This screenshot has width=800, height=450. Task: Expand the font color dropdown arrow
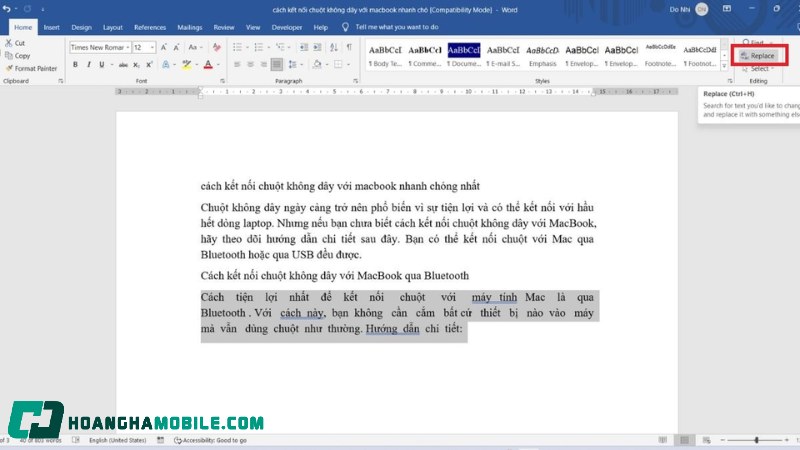[x=218, y=65]
